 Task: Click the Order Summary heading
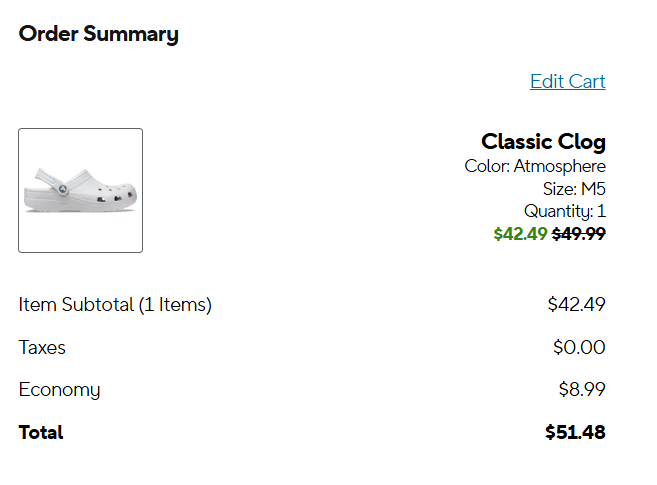pyautogui.click(x=98, y=34)
